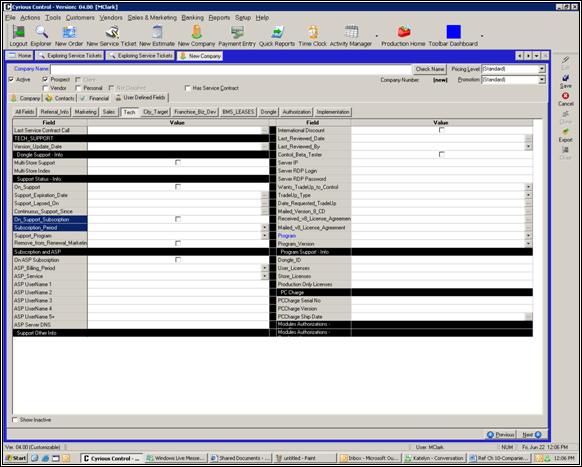The width and height of the screenshot is (582, 467).
Task: Open the Reports menu
Action: pyautogui.click(x=219, y=17)
